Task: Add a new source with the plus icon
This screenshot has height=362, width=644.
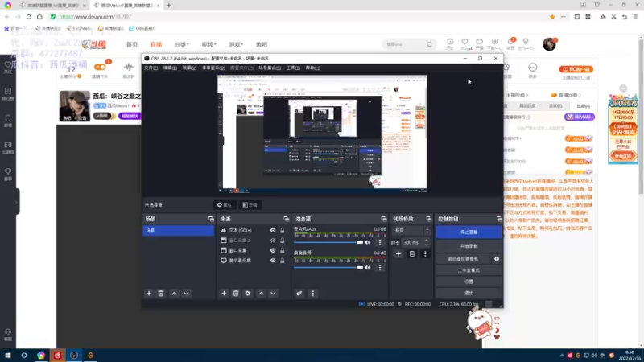Action: [x=224, y=294]
